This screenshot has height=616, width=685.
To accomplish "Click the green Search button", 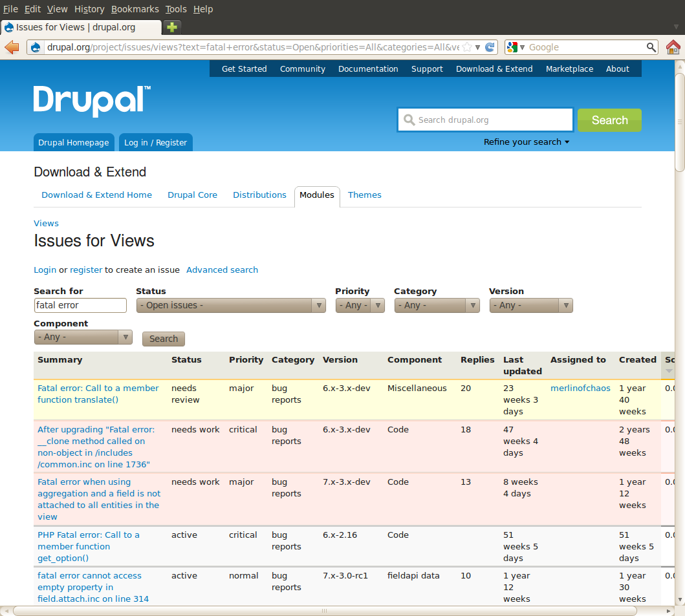I will click(609, 120).
